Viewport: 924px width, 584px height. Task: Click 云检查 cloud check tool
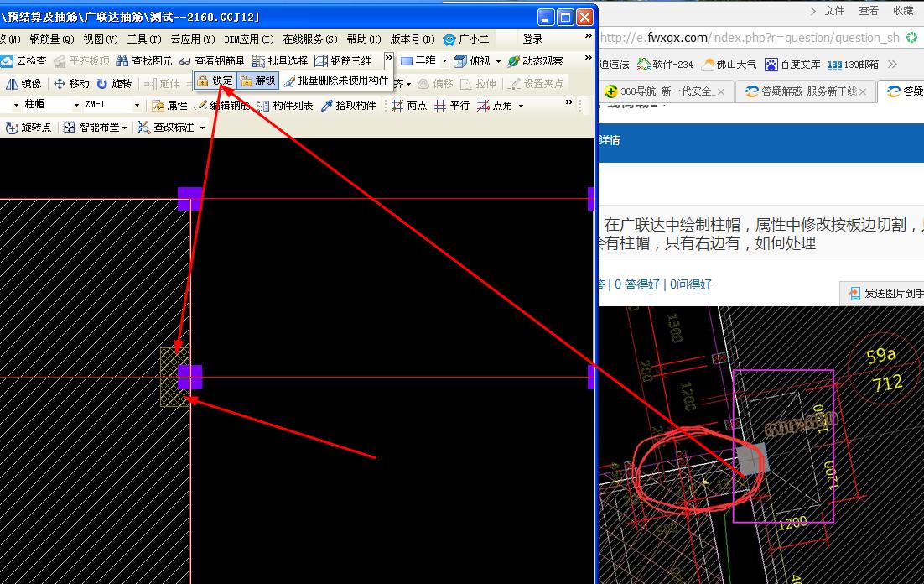click(23, 60)
